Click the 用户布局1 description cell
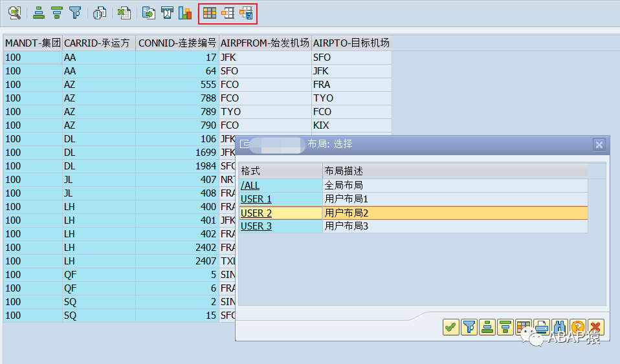 (x=455, y=198)
